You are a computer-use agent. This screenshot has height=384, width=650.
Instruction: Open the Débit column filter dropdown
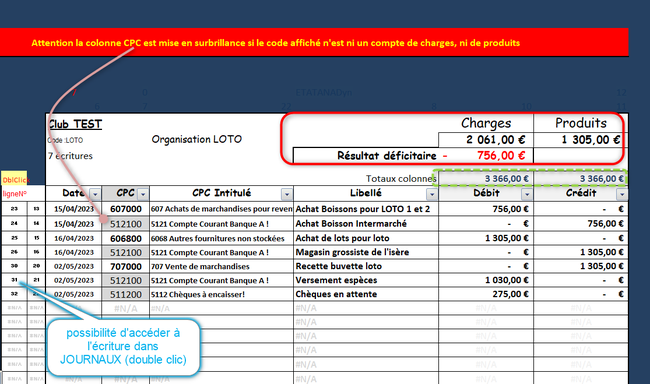pos(527,194)
